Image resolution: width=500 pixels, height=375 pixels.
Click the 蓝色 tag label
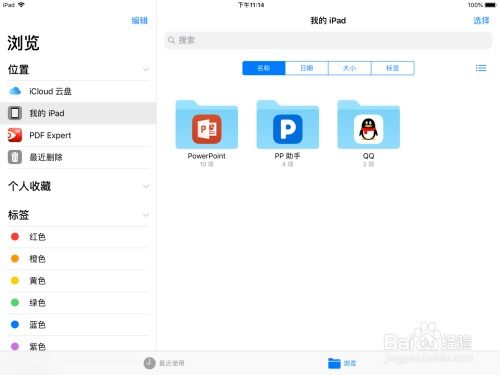coord(37,325)
